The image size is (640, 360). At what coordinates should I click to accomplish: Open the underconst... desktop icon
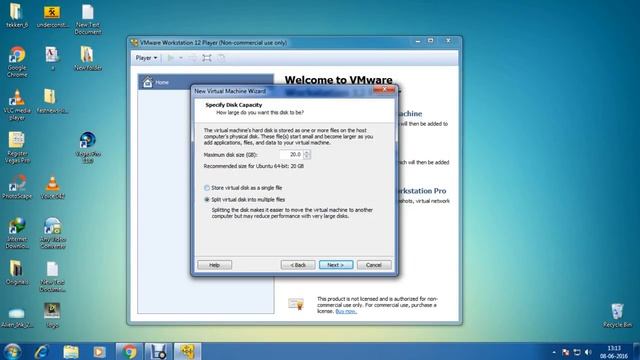coord(52,16)
